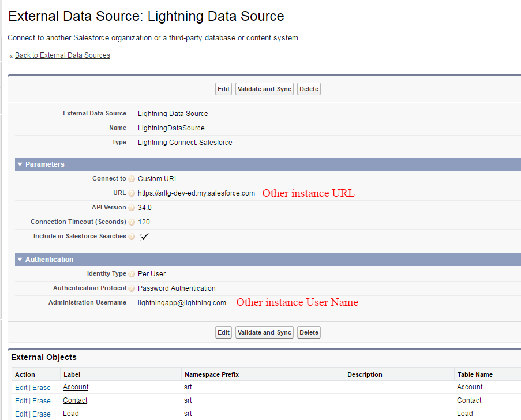The height and width of the screenshot is (420, 521).
Task: Click the Namespace Prefix column header
Action: click(x=212, y=374)
